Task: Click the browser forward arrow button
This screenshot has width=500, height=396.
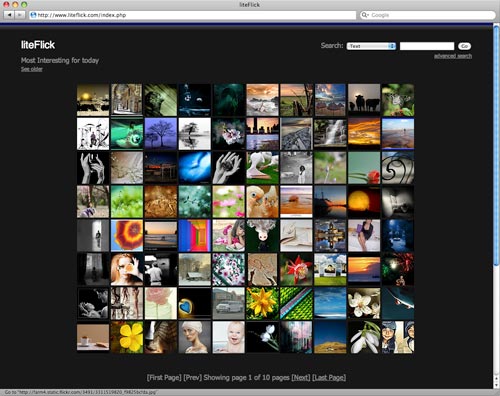Action: (x=20, y=15)
